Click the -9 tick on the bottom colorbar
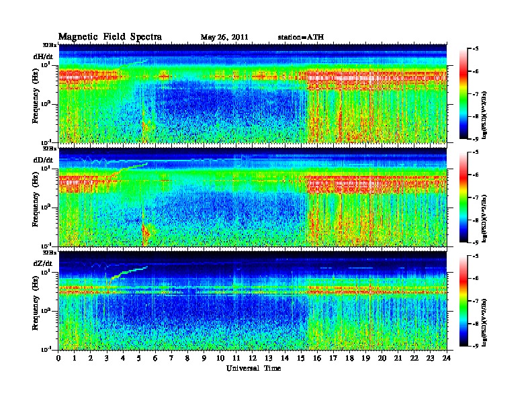The image size is (532, 411). click(x=476, y=346)
